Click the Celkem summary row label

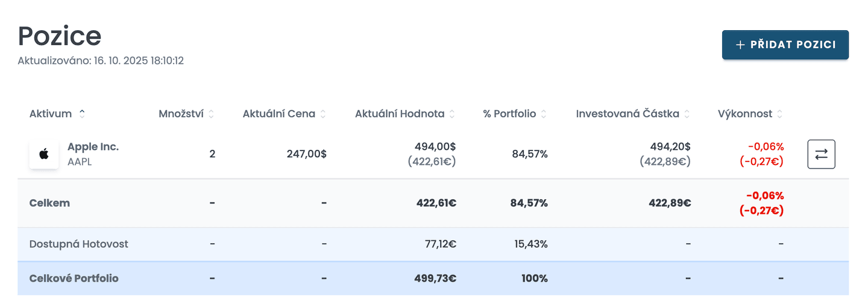coord(49,203)
